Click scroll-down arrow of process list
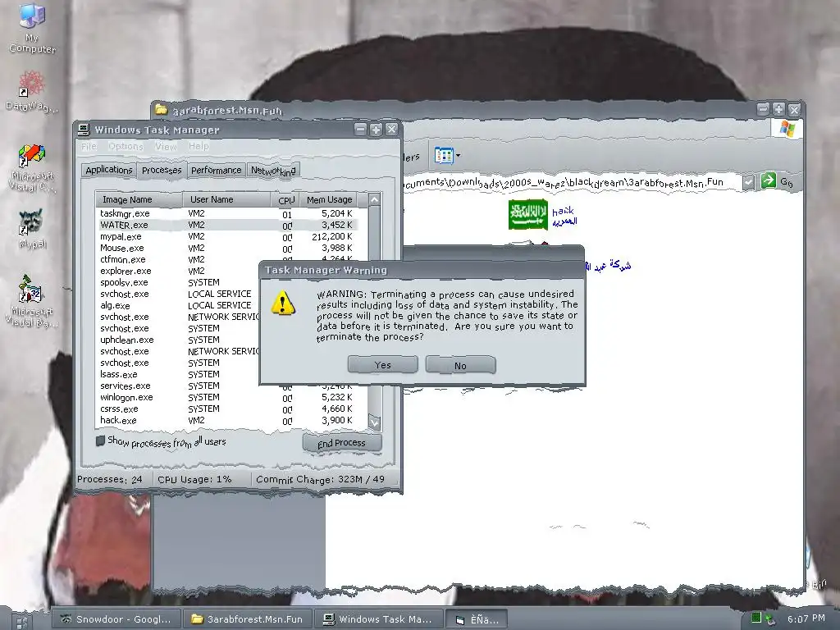 coord(374,422)
